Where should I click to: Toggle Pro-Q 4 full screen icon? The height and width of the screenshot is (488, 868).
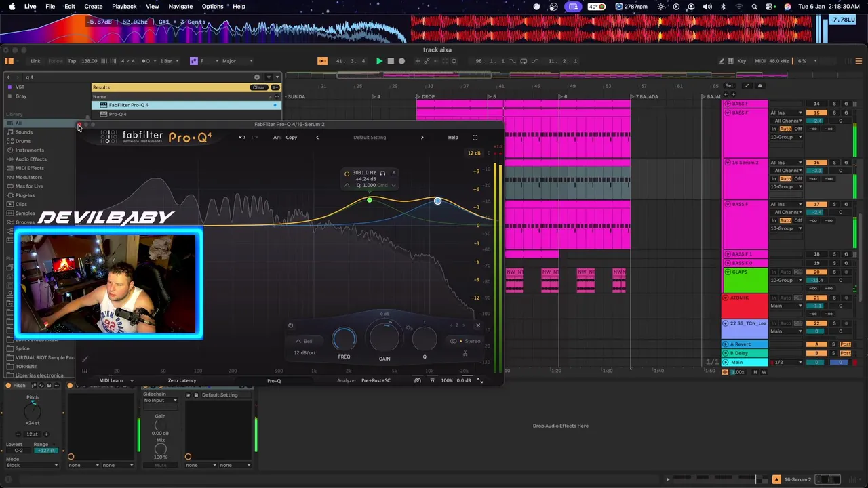pyautogui.click(x=475, y=138)
